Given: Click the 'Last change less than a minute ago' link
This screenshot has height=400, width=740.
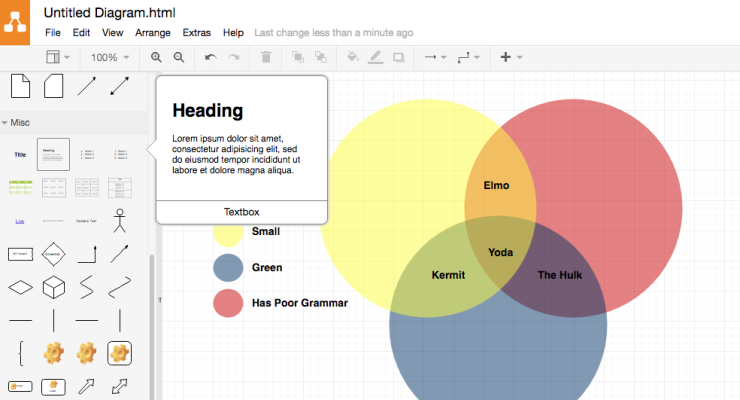Looking at the screenshot, I should pyautogui.click(x=334, y=33).
